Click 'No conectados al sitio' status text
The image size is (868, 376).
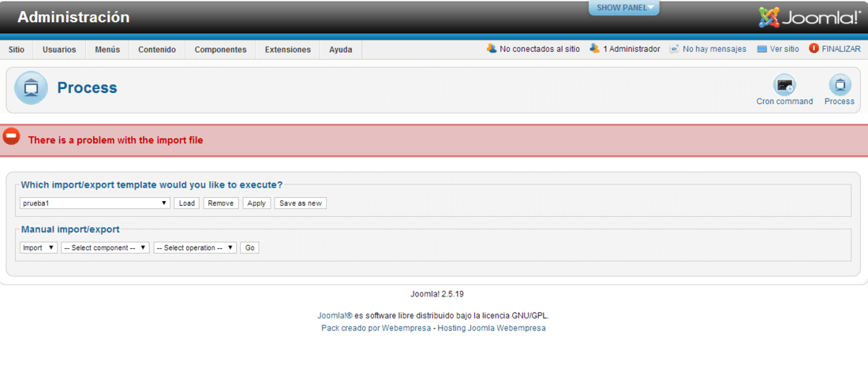(540, 49)
